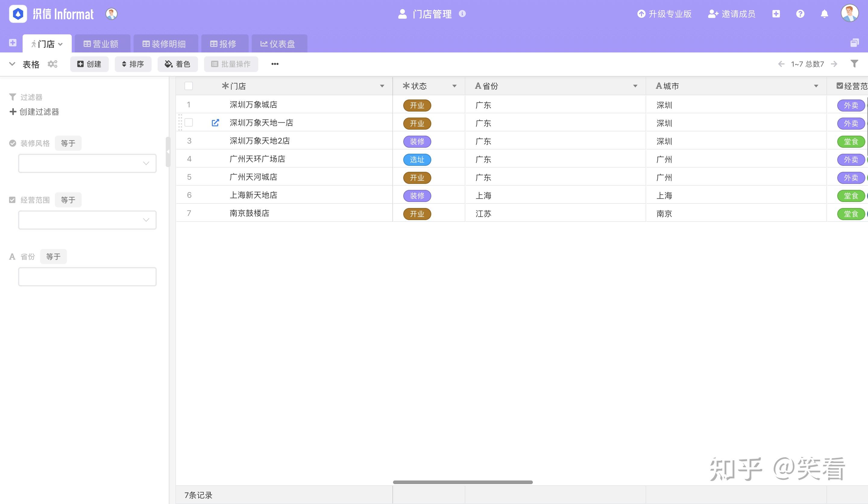Viewport: 868px width, 504px height.
Task: Click 邀请成员 invite button
Action: (731, 14)
